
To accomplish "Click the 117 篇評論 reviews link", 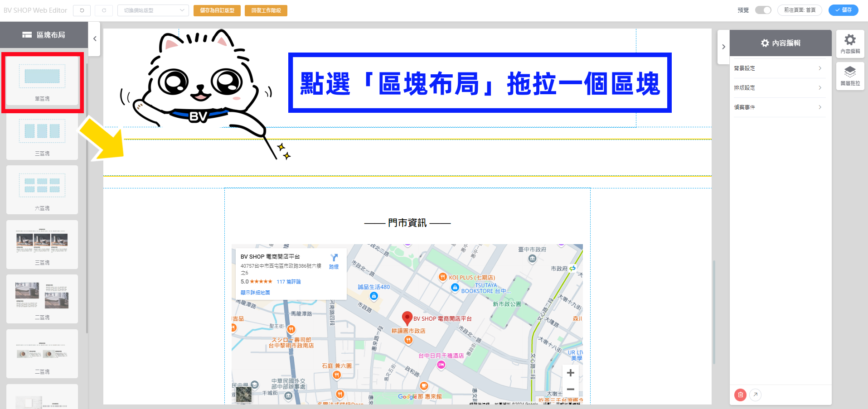I will tap(289, 282).
